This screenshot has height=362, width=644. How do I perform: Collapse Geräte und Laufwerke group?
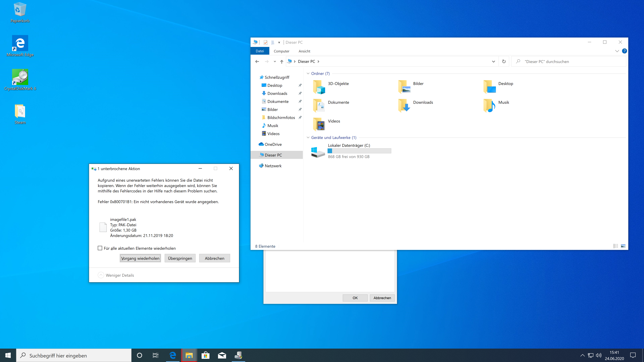308,137
